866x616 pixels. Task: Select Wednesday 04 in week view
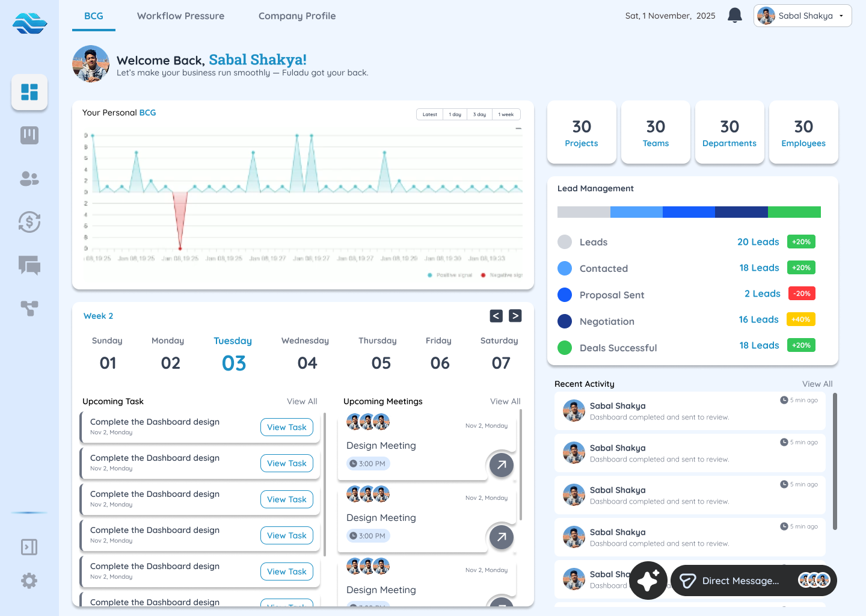pyautogui.click(x=306, y=354)
